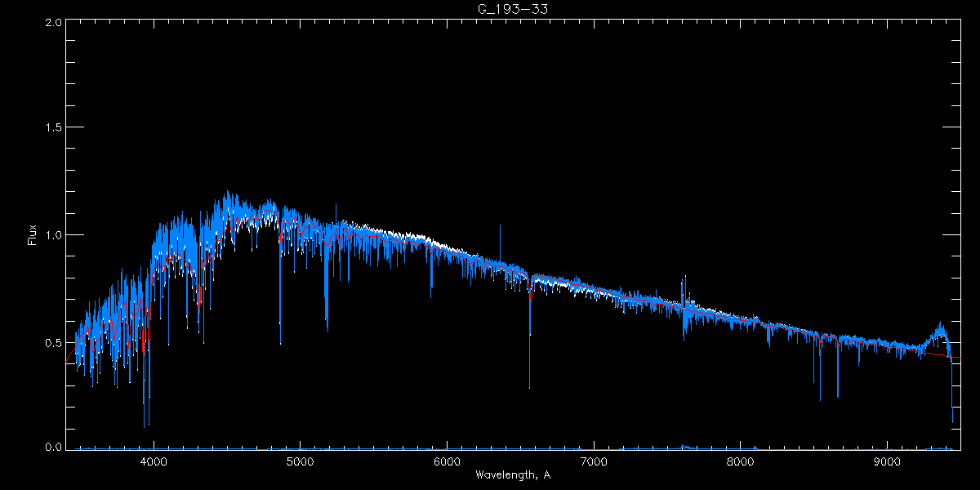980x490 pixels.
Task: Click the 0.0 y-axis tick label
Action: [53, 448]
